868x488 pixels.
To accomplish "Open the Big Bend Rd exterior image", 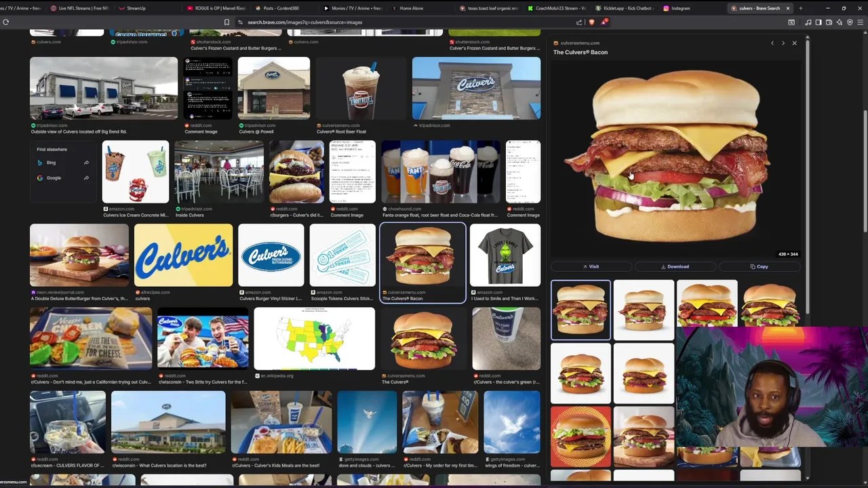I will pos(104,88).
